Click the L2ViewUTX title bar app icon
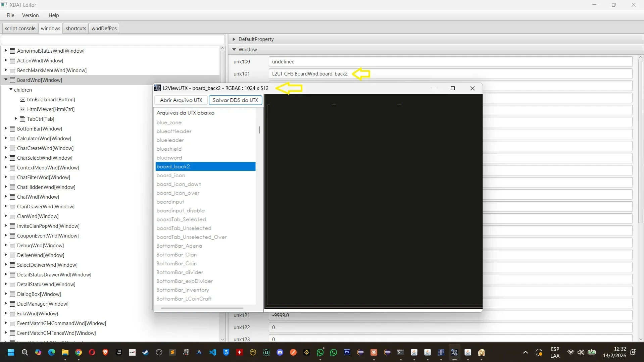This screenshot has width=644, height=362. (157, 88)
